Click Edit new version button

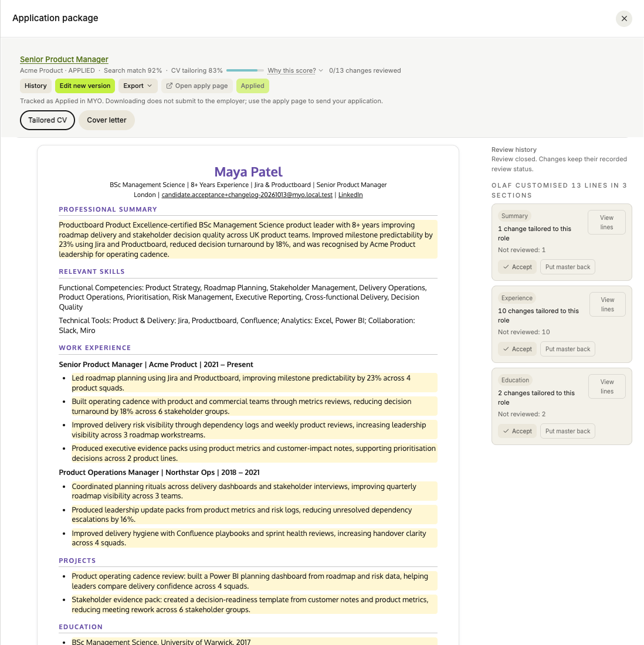point(85,86)
